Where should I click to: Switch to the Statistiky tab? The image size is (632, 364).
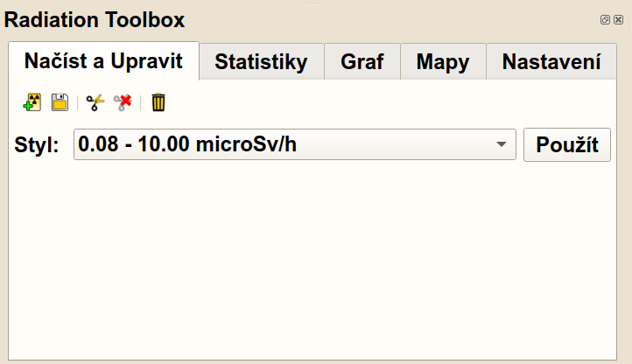(261, 62)
